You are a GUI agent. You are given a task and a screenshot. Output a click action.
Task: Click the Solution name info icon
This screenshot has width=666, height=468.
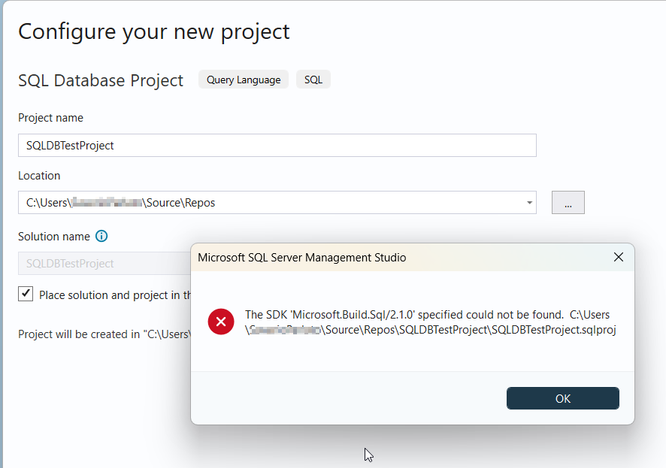tap(101, 237)
